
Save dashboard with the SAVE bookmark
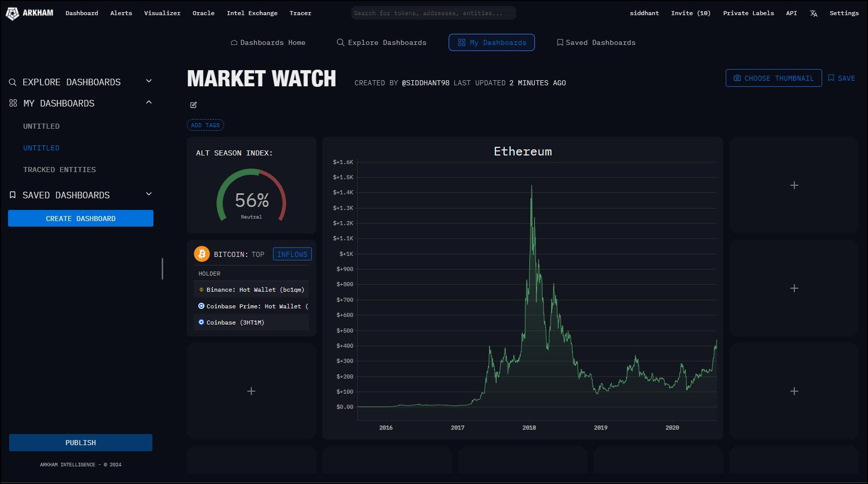coord(841,78)
